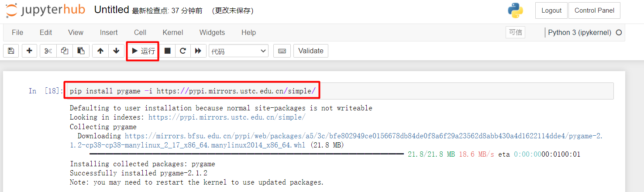This screenshot has height=192, width=644.
Task: Click the Validate button
Action: (311, 51)
